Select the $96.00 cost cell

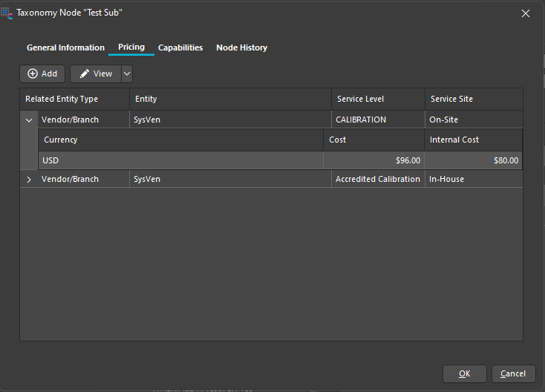tap(374, 160)
